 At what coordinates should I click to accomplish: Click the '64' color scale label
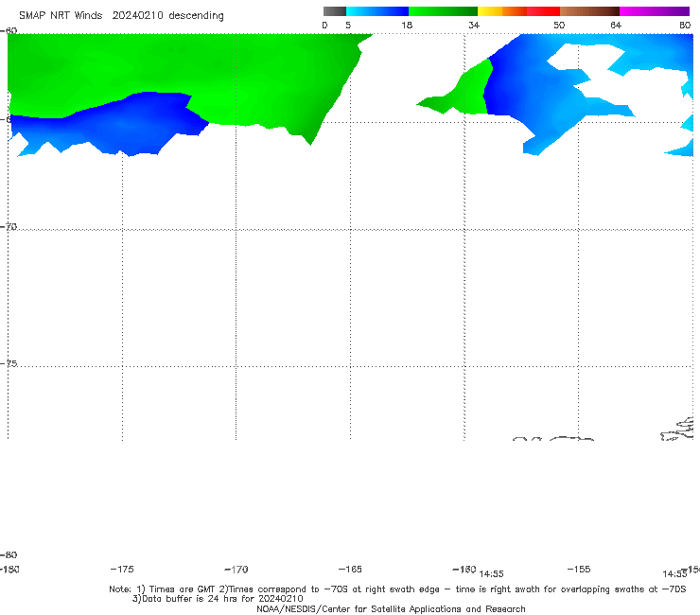[x=616, y=25]
